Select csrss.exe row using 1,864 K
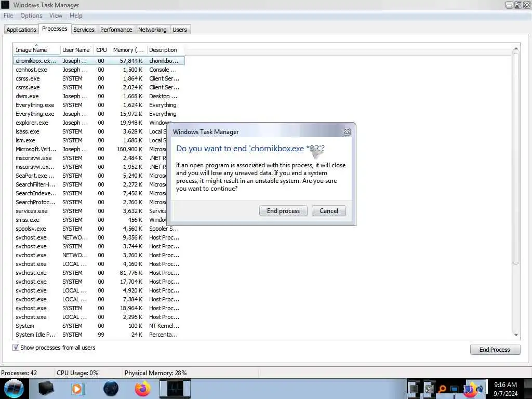This screenshot has width=532, height=399. 99,78
